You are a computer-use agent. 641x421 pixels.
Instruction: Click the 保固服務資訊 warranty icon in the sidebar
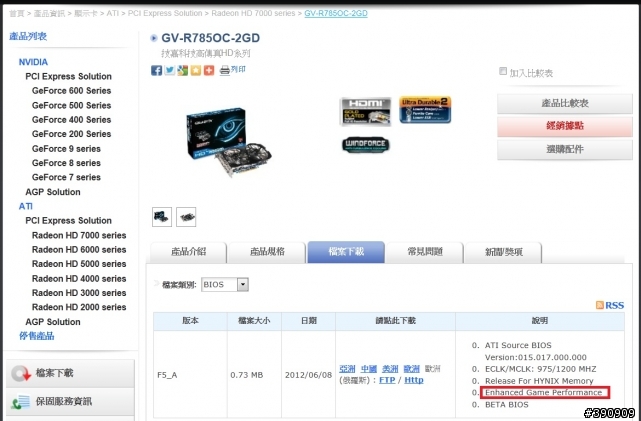click(21, 402)
